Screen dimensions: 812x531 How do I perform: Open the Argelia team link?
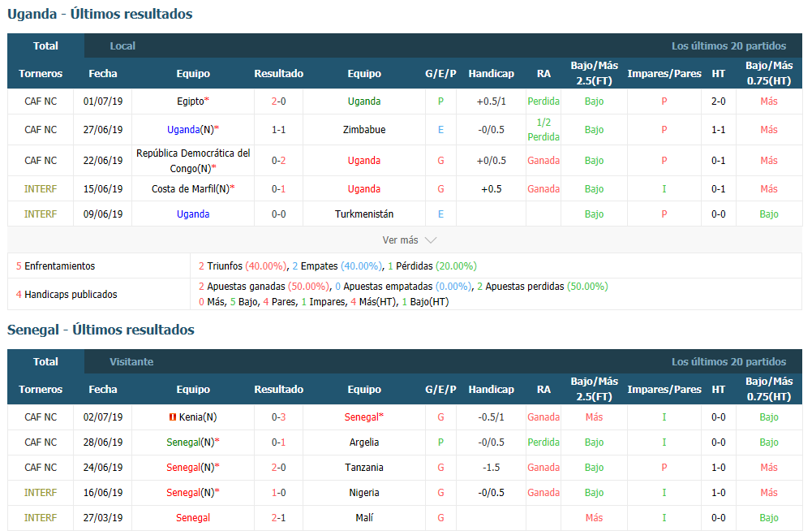pyautogui.click(x=364, y=442)
